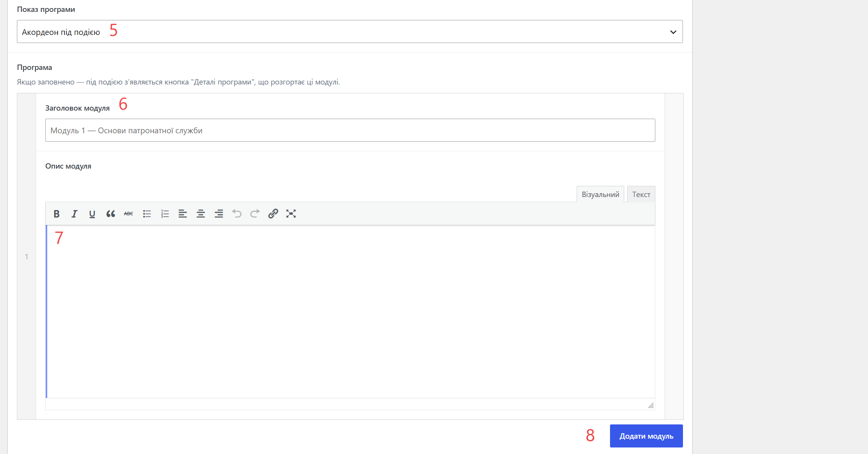868x454 pixels.
Task: Toggle bold formatting in module description
Action: (56, 214)
